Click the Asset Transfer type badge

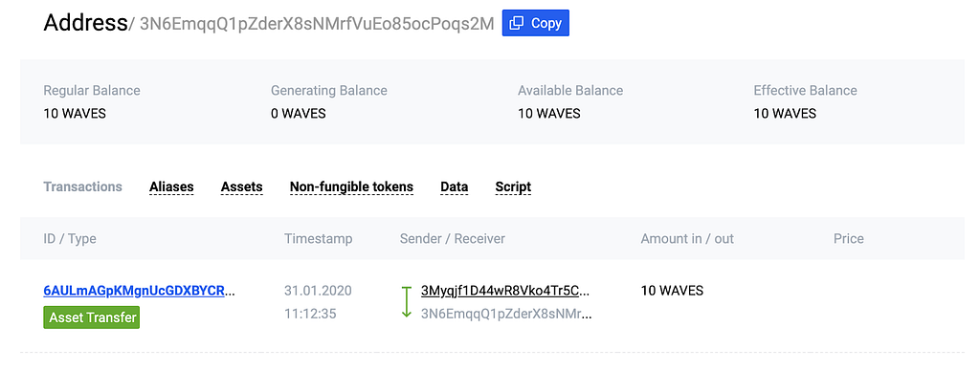[92, 317]
